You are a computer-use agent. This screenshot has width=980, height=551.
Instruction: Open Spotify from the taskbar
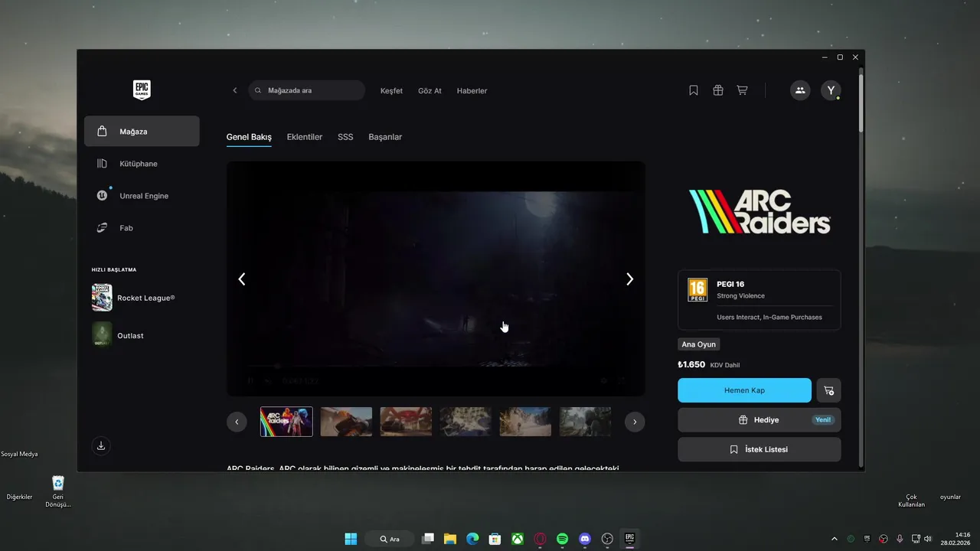pos(562,539)
